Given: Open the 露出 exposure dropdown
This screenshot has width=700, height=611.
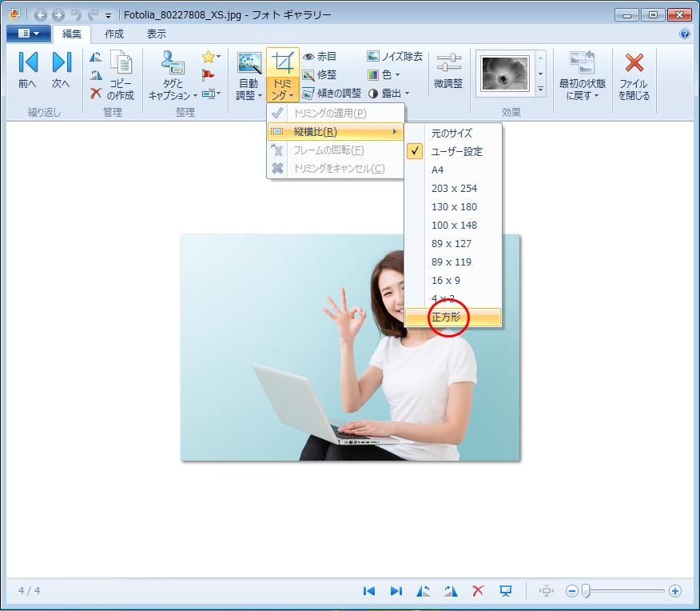Looking at the screenshot, I should pos(389,94).
